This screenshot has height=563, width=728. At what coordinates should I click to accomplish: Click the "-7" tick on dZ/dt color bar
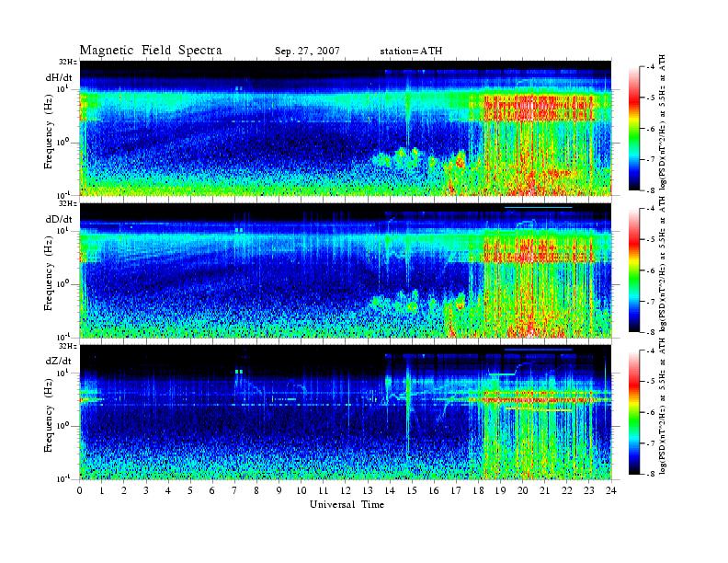point(649,443)
